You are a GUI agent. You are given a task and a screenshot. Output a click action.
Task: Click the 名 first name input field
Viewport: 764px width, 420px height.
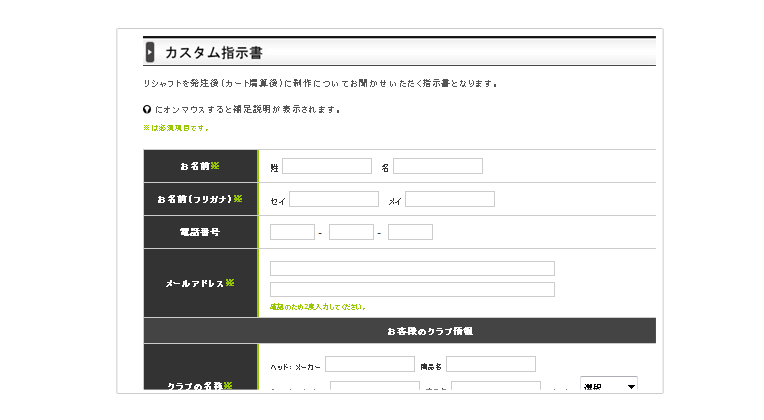[438, 166]
